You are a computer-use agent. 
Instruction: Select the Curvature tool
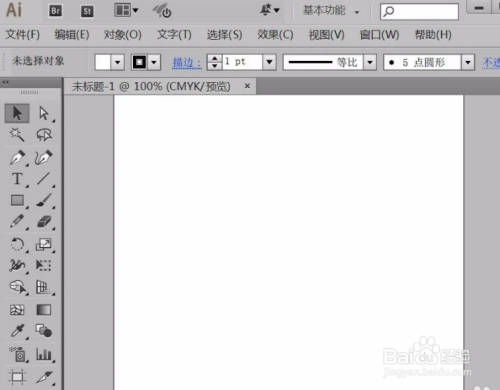(44, 157)
